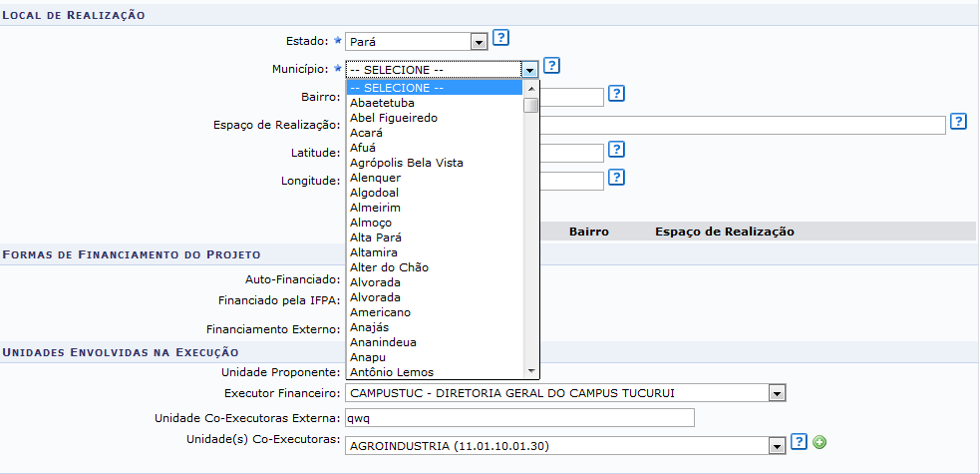Click the dropdown list scrollbar thumb
The height and width of the screenshot is (474, 980).
pyautogui.click(x=531, y=105)
